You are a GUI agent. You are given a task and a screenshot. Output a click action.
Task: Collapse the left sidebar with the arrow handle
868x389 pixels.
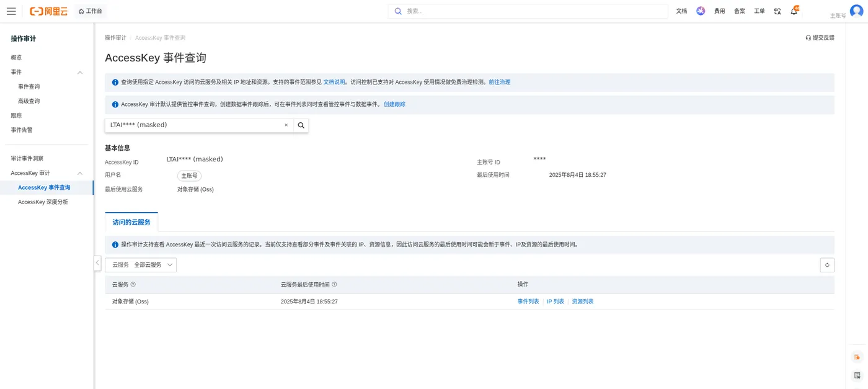[x=97, y=263]
